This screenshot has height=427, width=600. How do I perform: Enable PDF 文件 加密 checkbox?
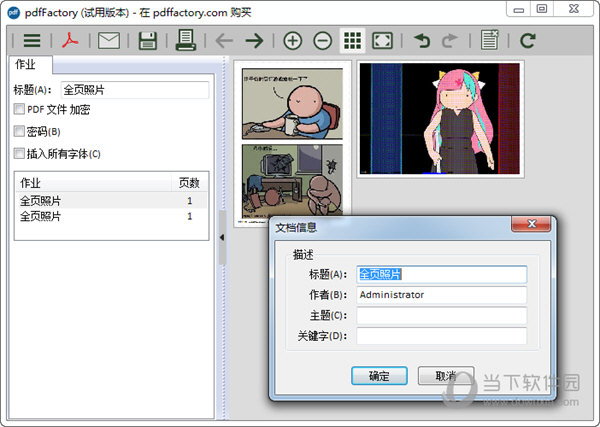point(19,109)
